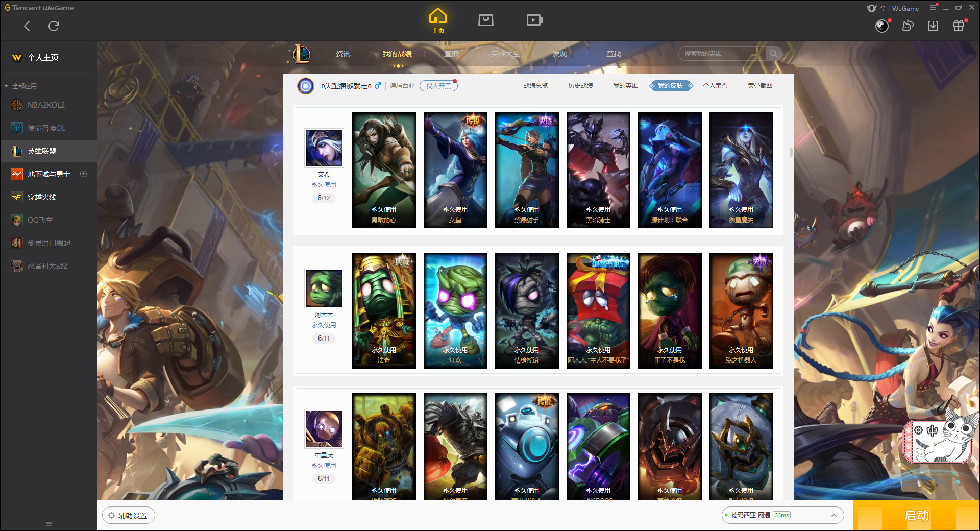Go back with the left arrow icon
980x531 pixels.
[x=27, y=26]
